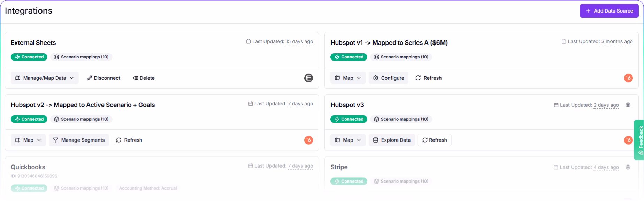The width and height of the screenshot is (644, 201).
Task: Click Explore Data on Hubspot v3
Action: point(392,140)
